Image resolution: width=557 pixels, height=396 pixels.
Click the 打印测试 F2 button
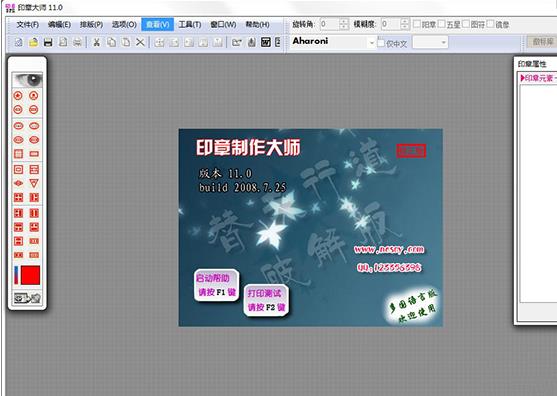click(x=266, y=300)
